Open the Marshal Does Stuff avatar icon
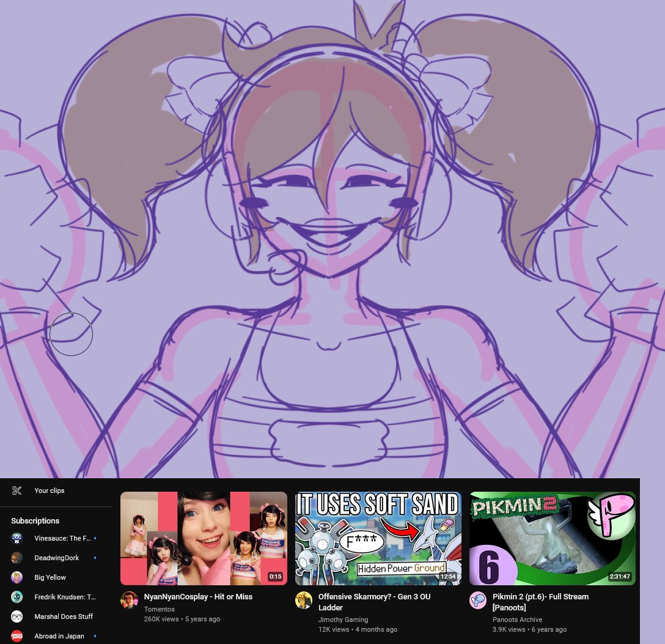 (x=17, y=616)
